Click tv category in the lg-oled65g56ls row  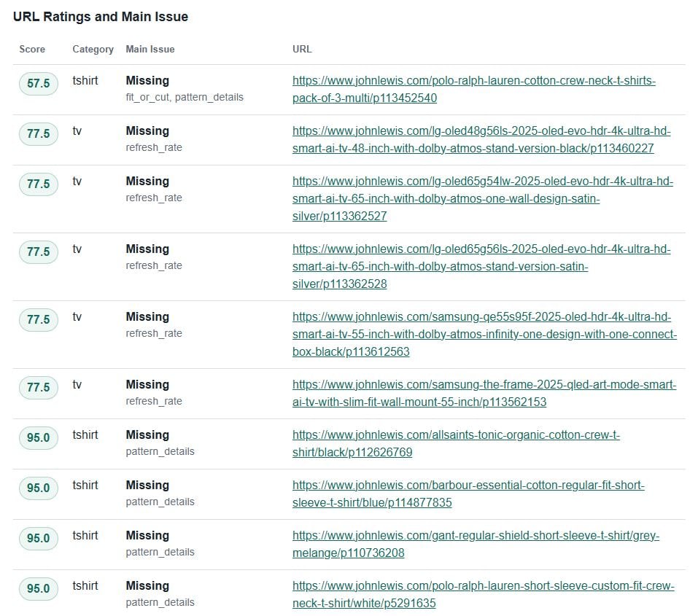[77, 249]
